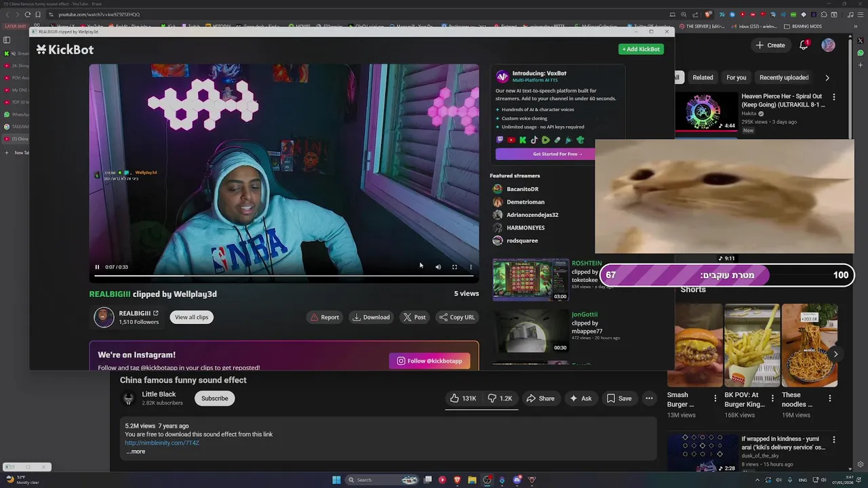Click View all clips button

[x=191, y=317]
